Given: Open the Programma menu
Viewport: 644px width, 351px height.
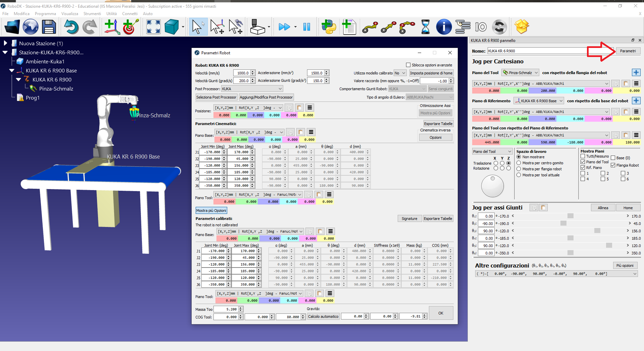Looking at the screenshot, I should pyautogui.click(x=45, y=14).
